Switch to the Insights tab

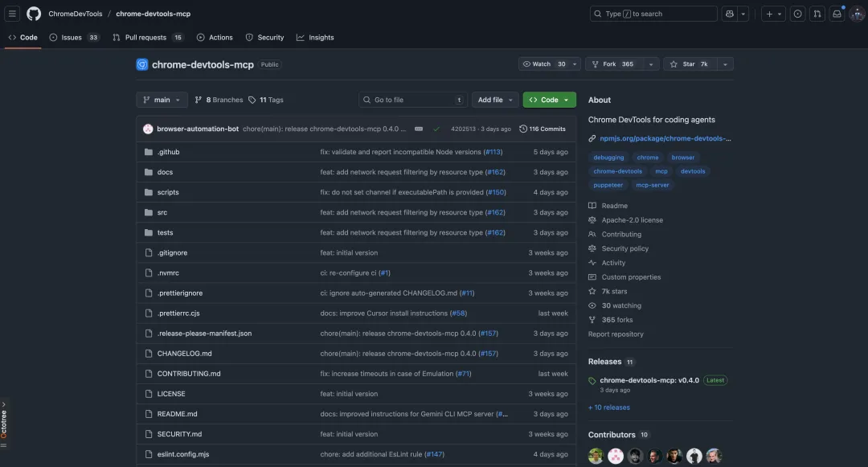315,38
